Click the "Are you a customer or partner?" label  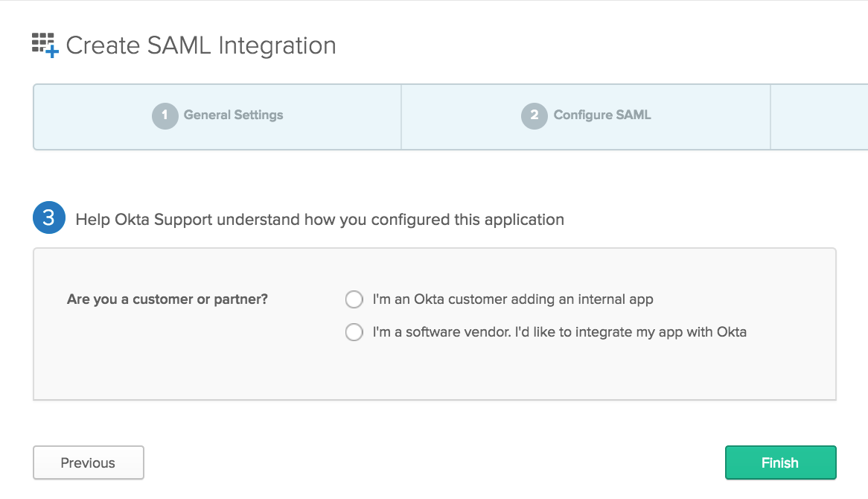coord(167,299)
